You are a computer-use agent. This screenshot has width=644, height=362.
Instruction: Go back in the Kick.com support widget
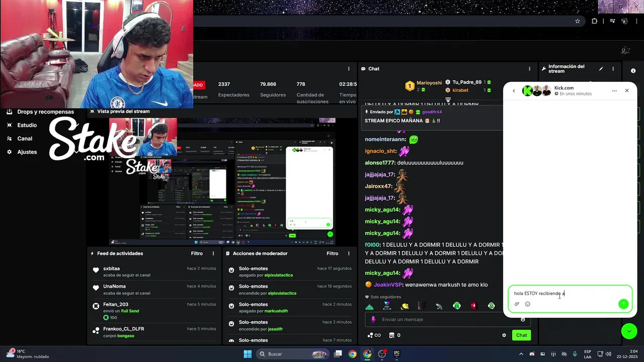click(514, 91)
